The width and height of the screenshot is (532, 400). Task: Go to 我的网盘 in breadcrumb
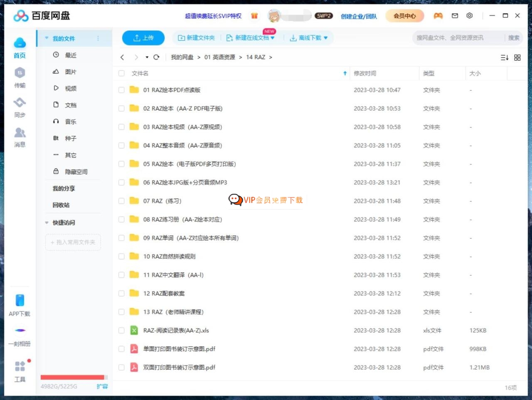[x=182, y=57]
